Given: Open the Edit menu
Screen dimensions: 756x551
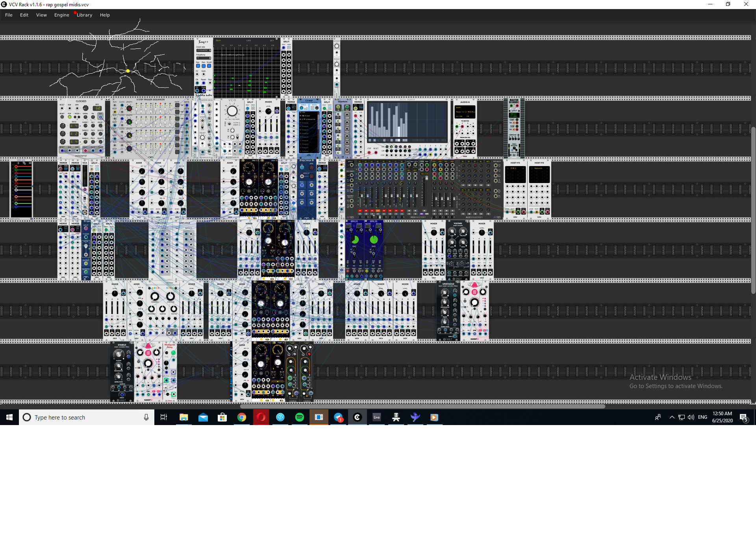Looking at the screenshot, I should coord(24,15).
